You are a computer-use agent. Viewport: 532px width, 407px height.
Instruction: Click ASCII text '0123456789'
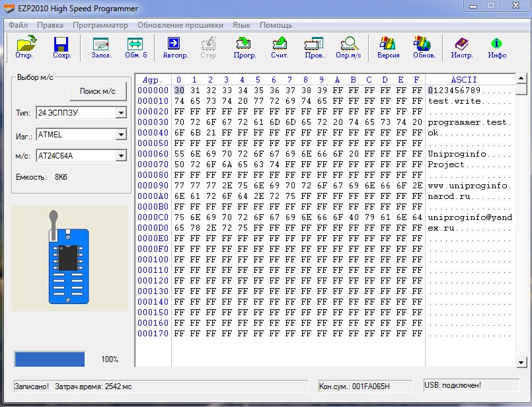click(x=454, y=91)
